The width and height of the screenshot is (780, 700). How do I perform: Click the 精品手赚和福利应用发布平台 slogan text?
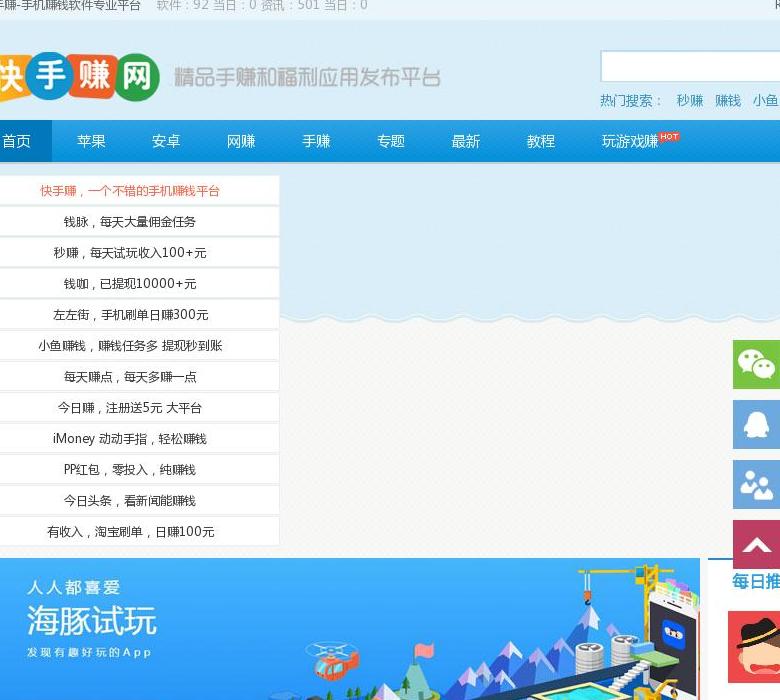click(307, 77)
